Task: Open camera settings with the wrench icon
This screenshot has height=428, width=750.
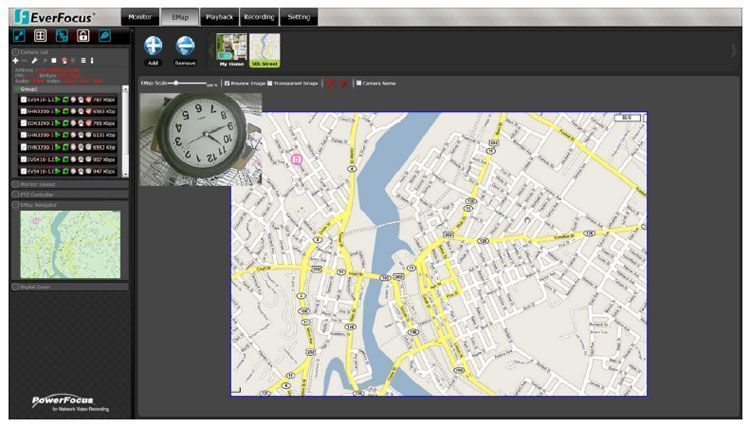Action: pyautogui.click(x=34, y=61)
